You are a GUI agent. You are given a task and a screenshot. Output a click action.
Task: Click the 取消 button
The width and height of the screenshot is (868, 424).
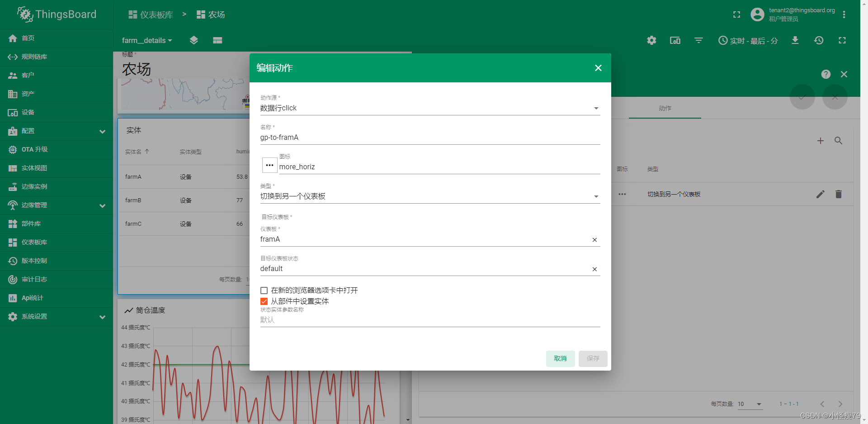click(x=560, y=358)
